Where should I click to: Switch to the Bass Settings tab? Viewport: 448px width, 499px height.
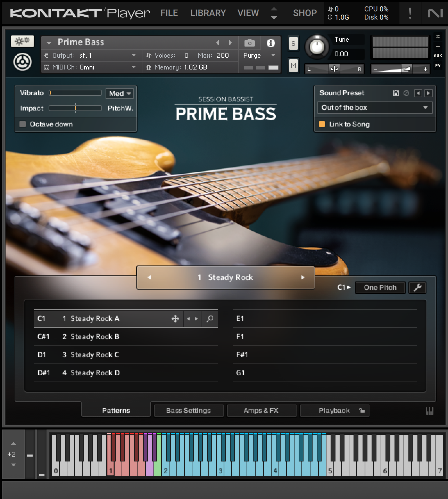[188, 410]
